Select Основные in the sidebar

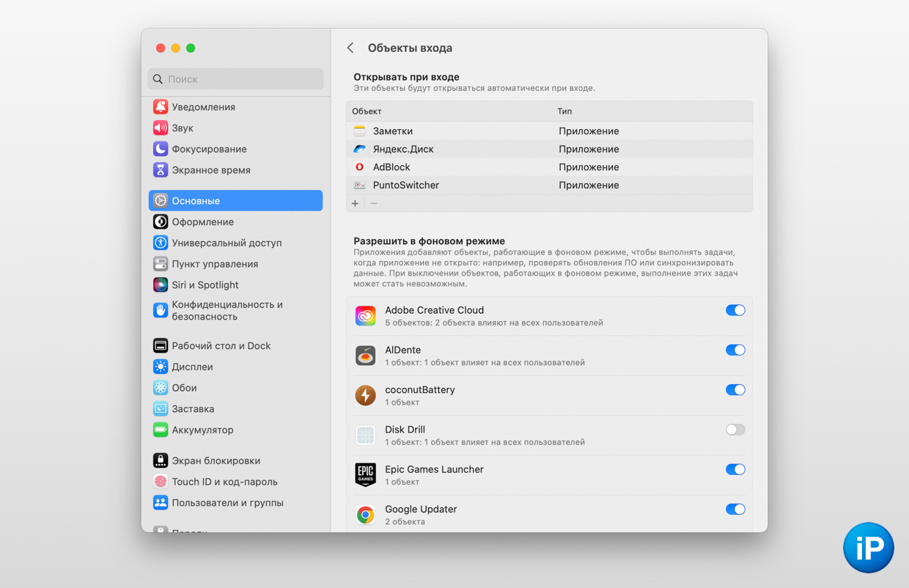click(x=235, y=200)
